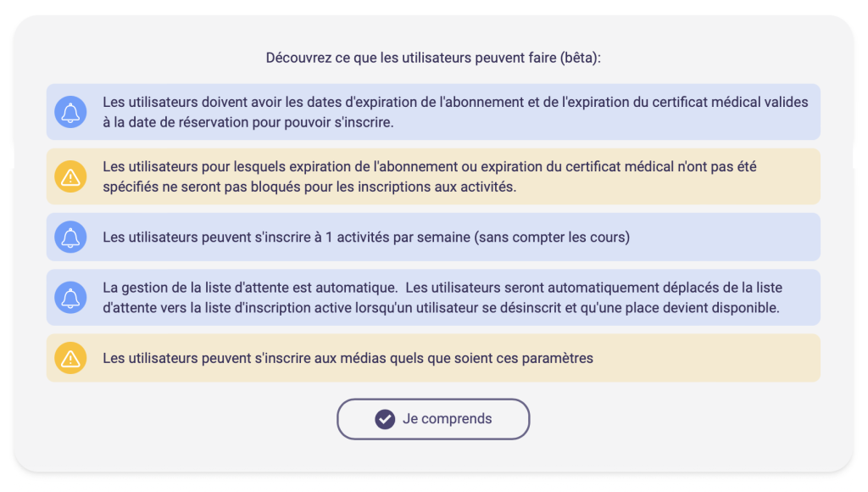This screenshot has width=868, height=492.
Task: Click the empty right end of the médias banner
Action: pyautogui.click(x=746, y=358)
